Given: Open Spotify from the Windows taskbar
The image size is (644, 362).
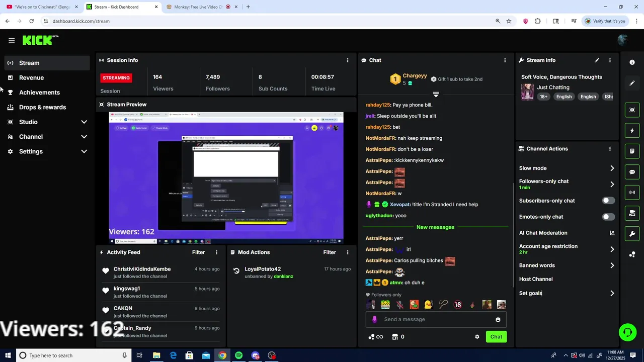Looking at the screenshot, I should 238,355.
